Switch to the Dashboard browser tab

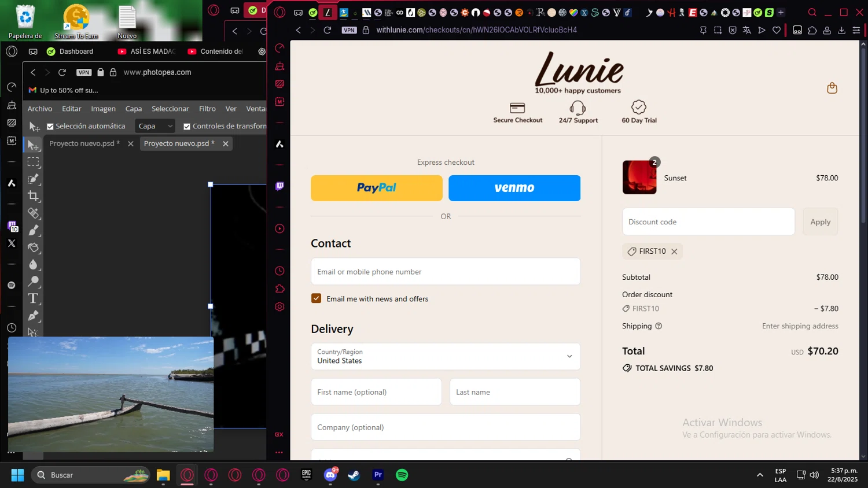[71, 51]
